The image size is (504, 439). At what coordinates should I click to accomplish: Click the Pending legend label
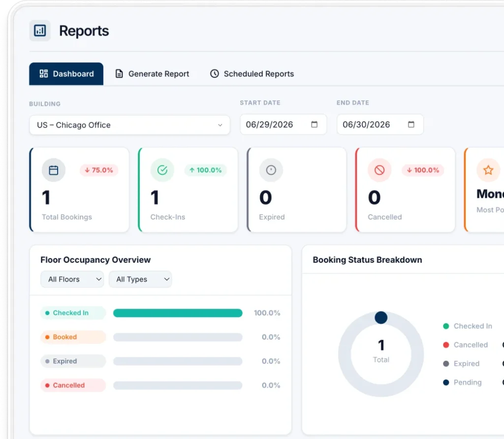468,382
